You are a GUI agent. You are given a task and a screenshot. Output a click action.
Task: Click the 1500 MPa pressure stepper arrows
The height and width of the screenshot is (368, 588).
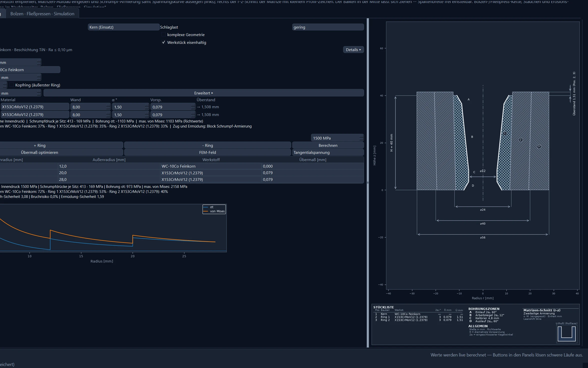pyautogui.click(x=361, y=138)
